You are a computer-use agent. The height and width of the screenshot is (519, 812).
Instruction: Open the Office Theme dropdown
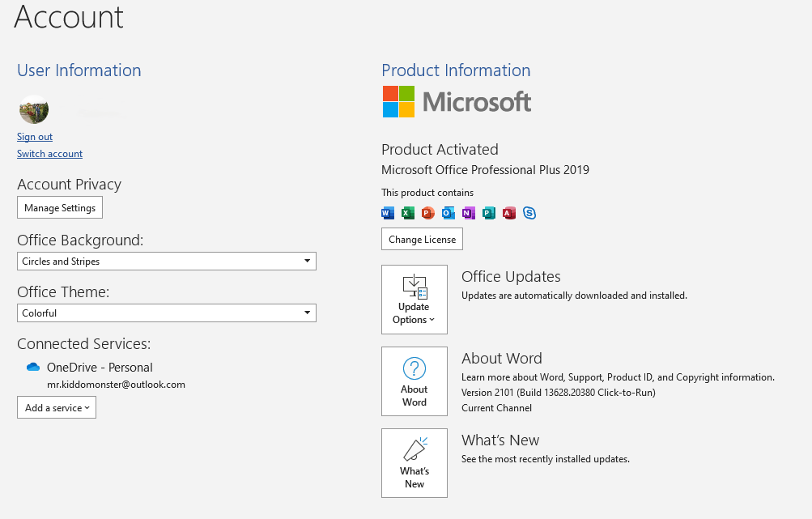pos(167,313)
